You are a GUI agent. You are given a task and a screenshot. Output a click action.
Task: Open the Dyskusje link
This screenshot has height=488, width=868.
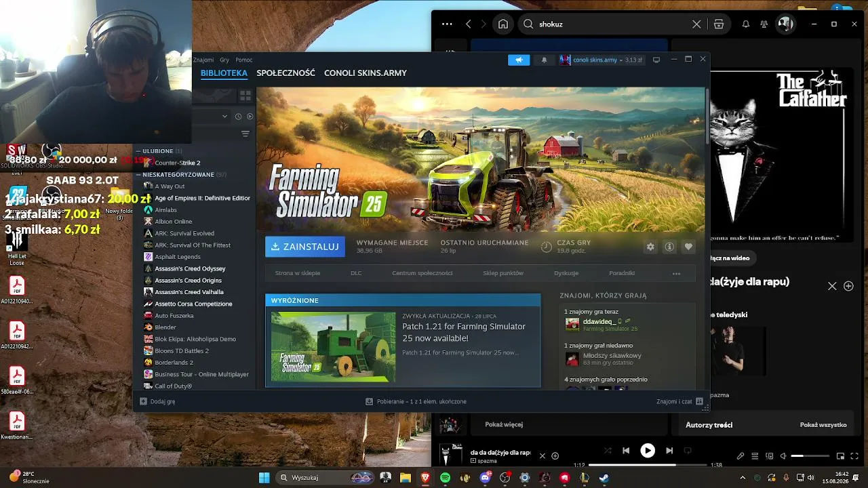(566, 273)
